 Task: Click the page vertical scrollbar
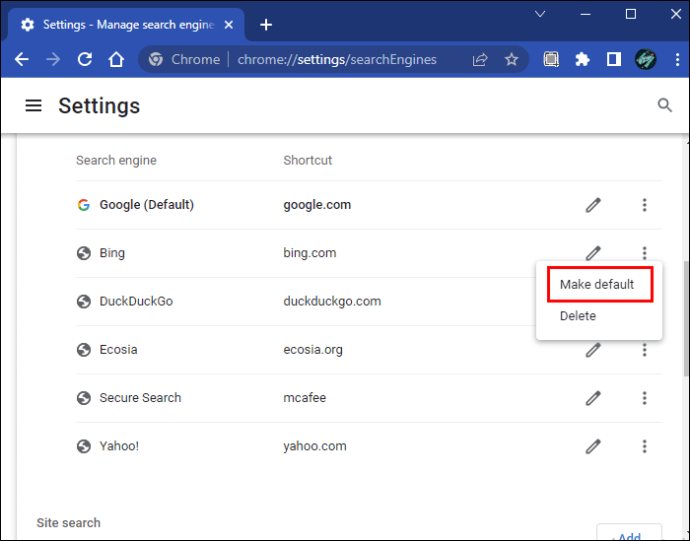(686, 319)
